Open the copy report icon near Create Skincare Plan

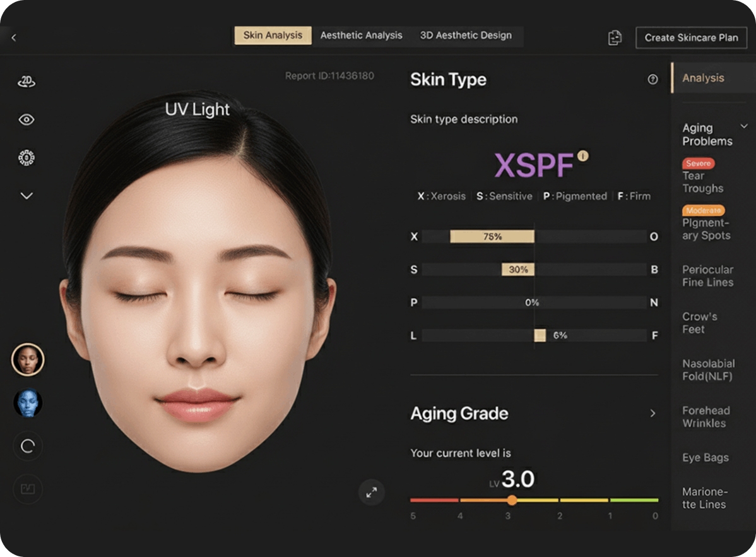coord(614,38)
